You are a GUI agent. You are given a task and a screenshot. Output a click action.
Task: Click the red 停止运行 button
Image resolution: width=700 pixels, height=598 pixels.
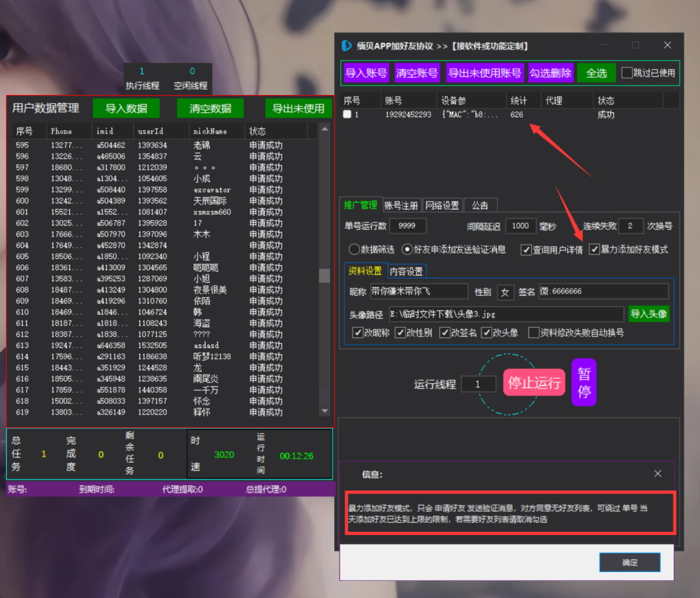(x=534, y=383)
